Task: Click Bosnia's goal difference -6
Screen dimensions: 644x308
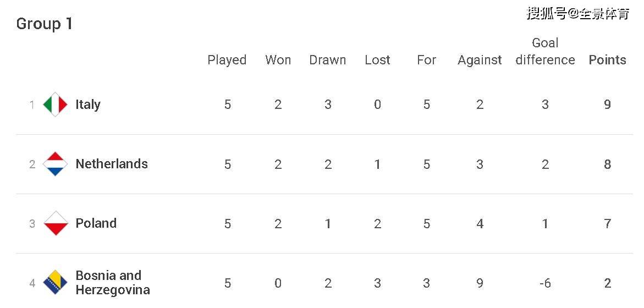Action: tap(545, 283)
